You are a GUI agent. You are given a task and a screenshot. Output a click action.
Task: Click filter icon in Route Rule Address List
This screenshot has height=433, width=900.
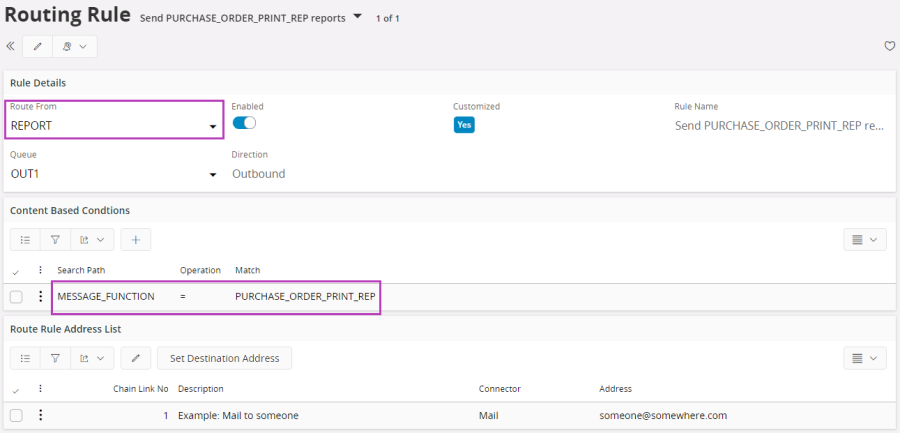coord(55,358)
